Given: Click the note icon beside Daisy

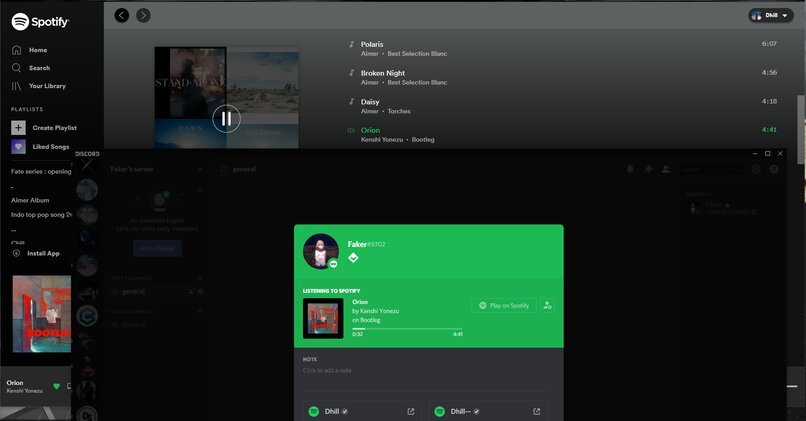Looking at the screenshot, I should point(352,101).
